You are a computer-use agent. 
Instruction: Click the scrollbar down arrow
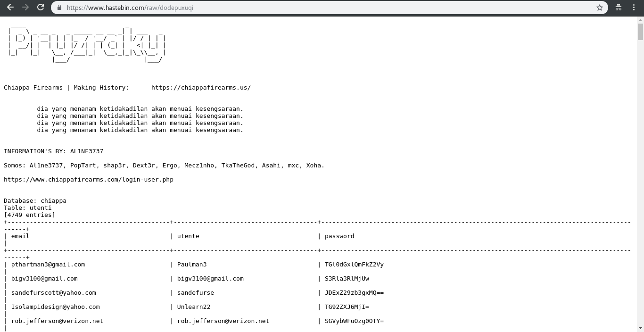pyautogui.click(x=640, y=328)
